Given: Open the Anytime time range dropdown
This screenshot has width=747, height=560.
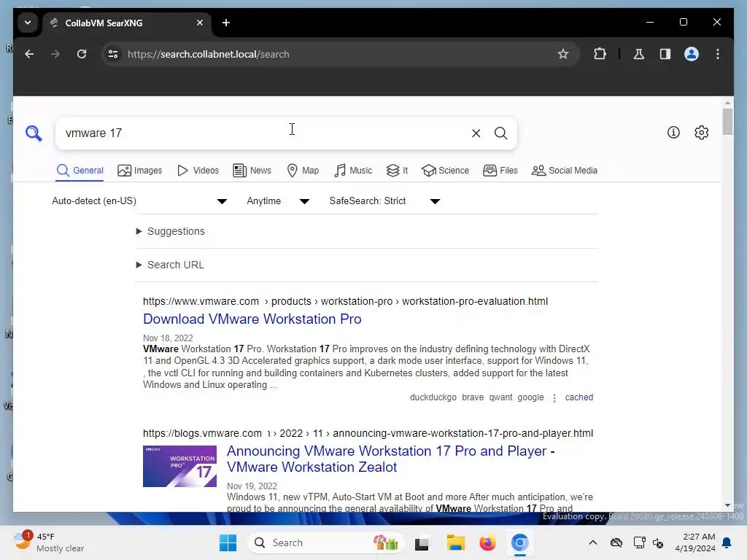Looking at the screenshot, I should click(278, 201).
